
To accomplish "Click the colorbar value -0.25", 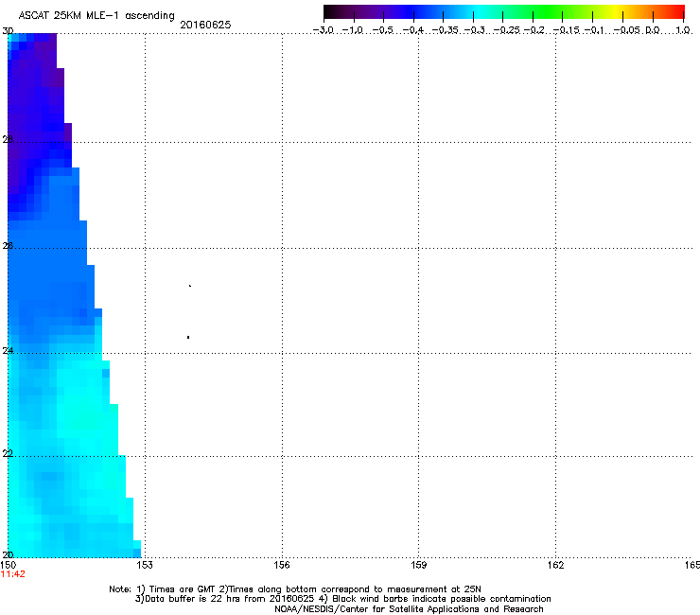I will coord(506,30).
